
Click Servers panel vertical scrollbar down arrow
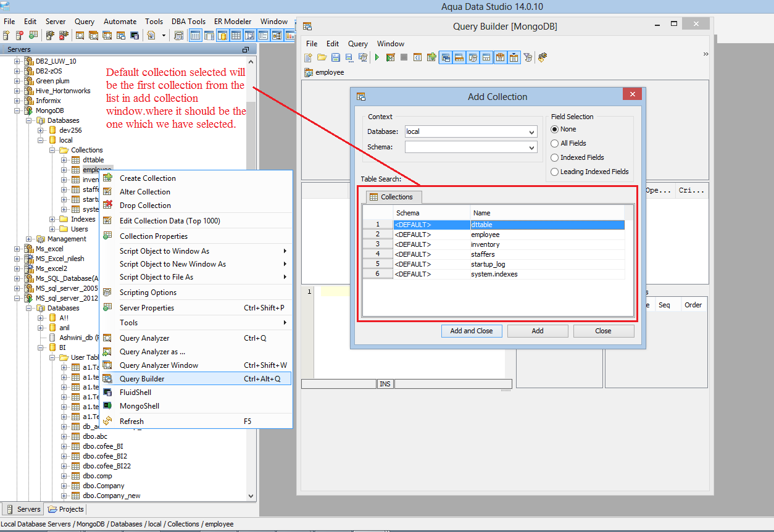pyautogui.click(x=251, y=496)
